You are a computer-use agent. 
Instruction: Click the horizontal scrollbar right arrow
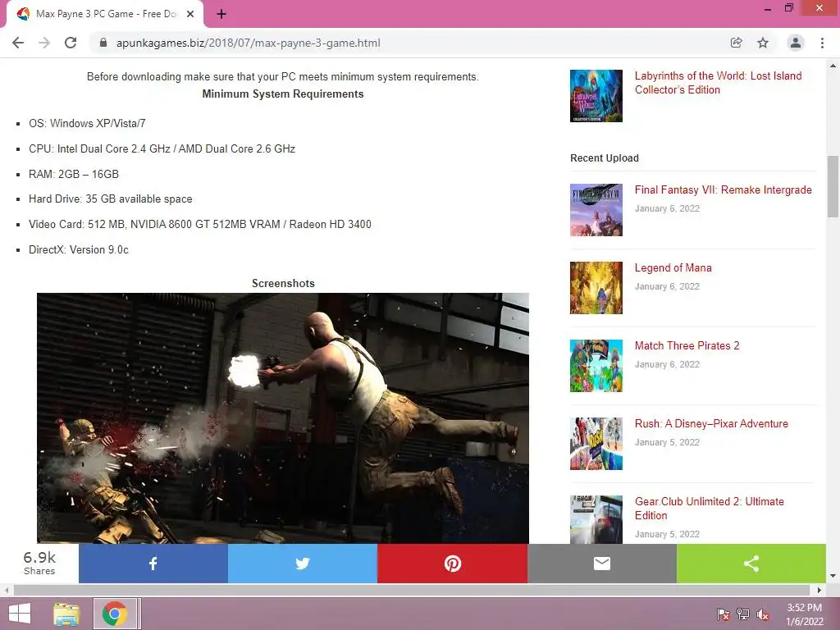point(819,590)
